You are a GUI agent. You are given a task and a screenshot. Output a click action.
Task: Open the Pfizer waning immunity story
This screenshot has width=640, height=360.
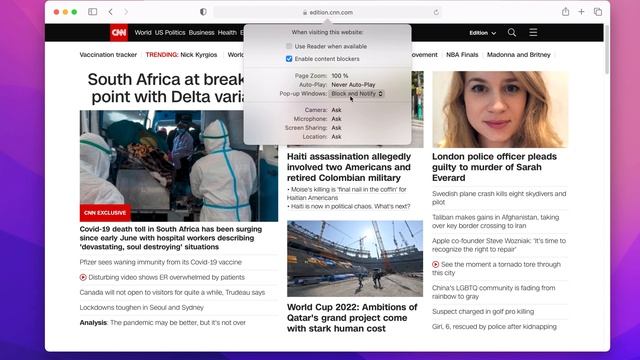(x=160, y=262)
